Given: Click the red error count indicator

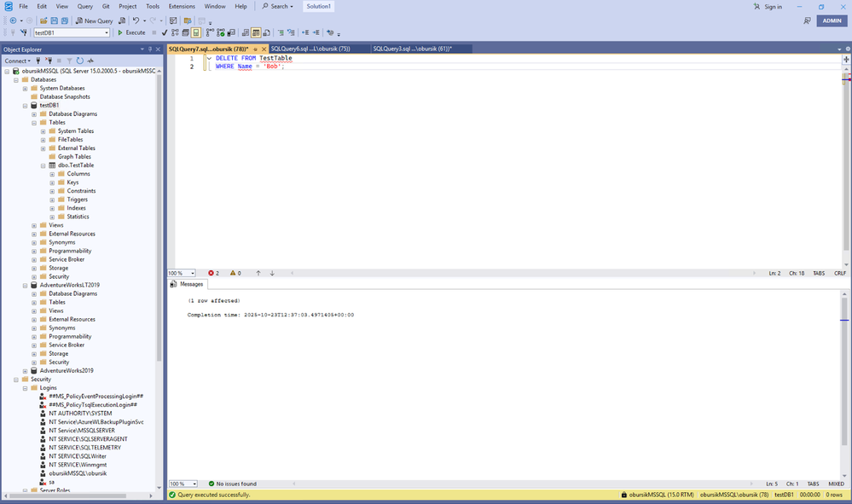Looking at the screenshot, I should click(213, 273).
